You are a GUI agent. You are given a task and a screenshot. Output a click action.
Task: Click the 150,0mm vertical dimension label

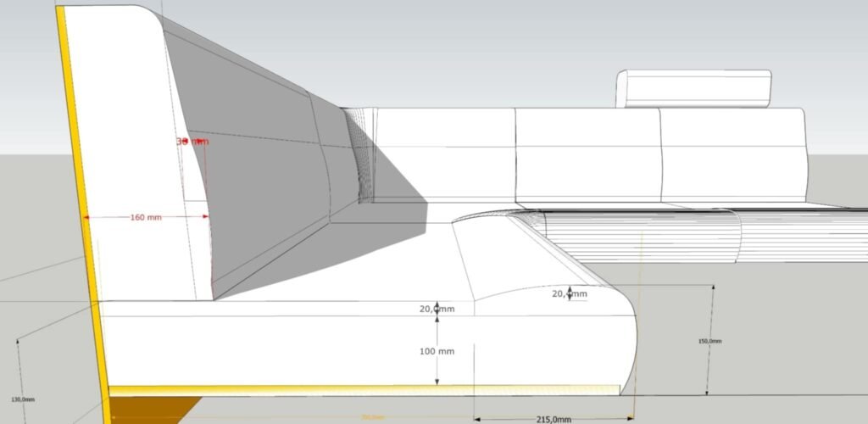point(709,341)
